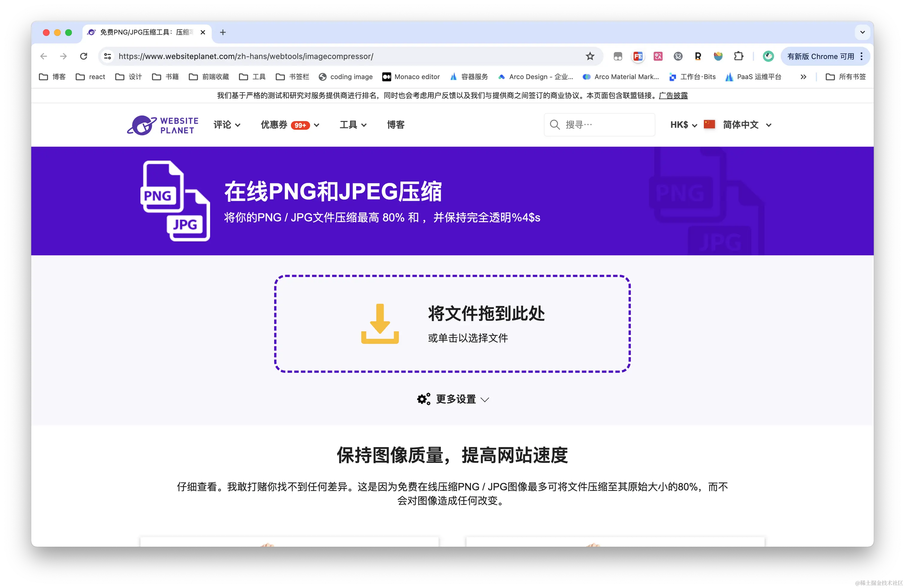The height and width of the screenshot is (588, 905).
Task: Click the address bar URL
Action: click(x=246, y=56)
